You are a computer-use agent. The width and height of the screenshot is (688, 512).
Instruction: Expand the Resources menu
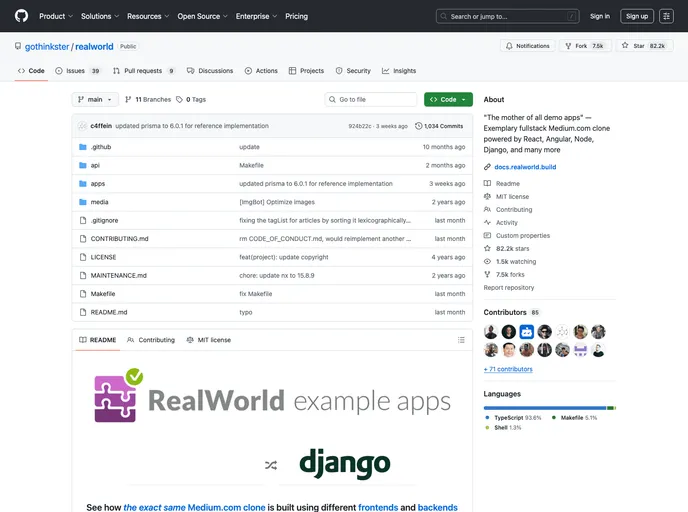pyautogui.click(x=148, y=16)
